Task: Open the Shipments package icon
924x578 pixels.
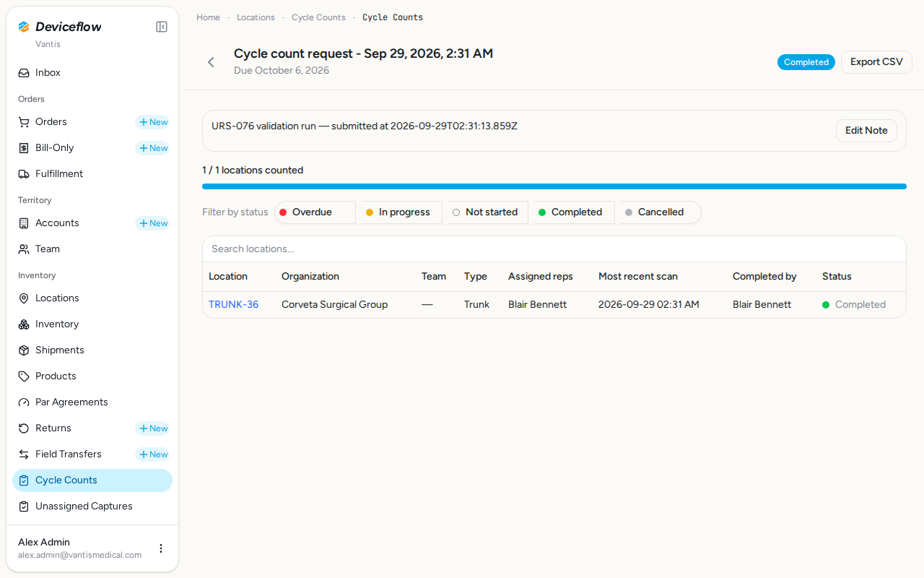Action: pyautogui.click(x=24, y=350)
